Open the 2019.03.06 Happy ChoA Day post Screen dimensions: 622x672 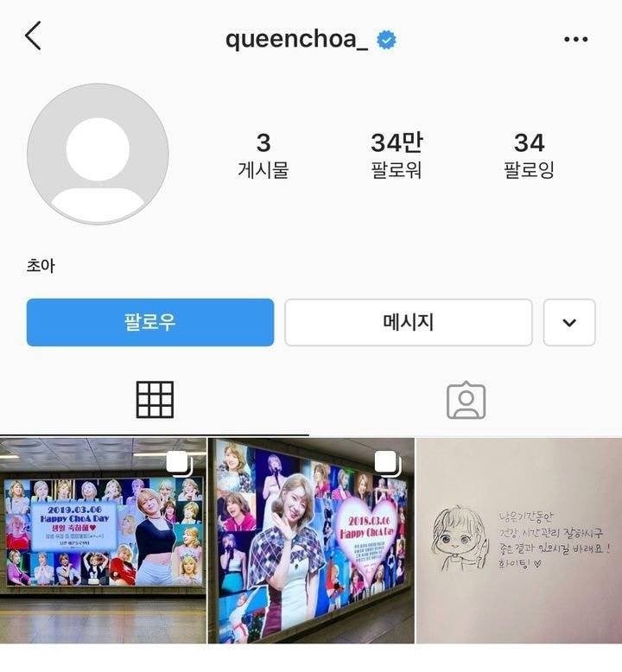(103, 541)
